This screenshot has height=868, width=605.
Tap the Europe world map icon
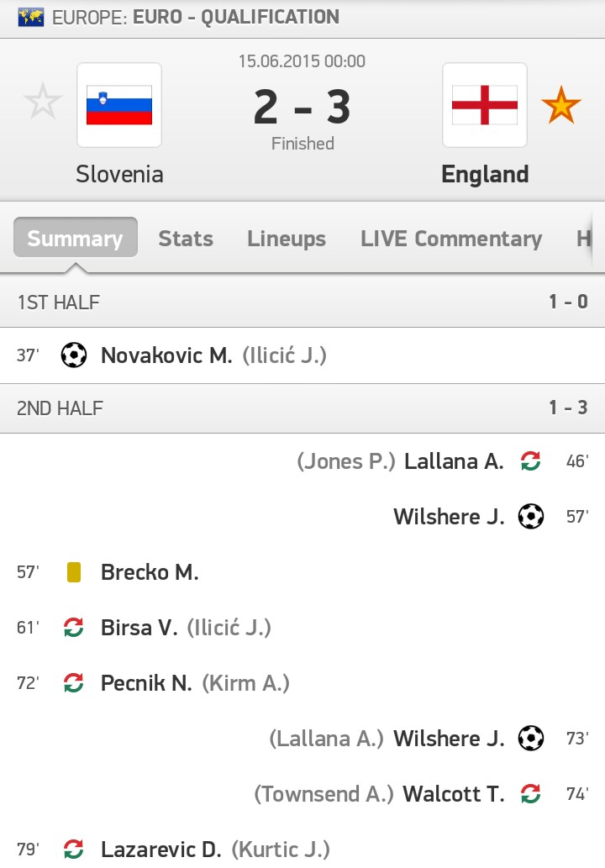click(31, 17)
